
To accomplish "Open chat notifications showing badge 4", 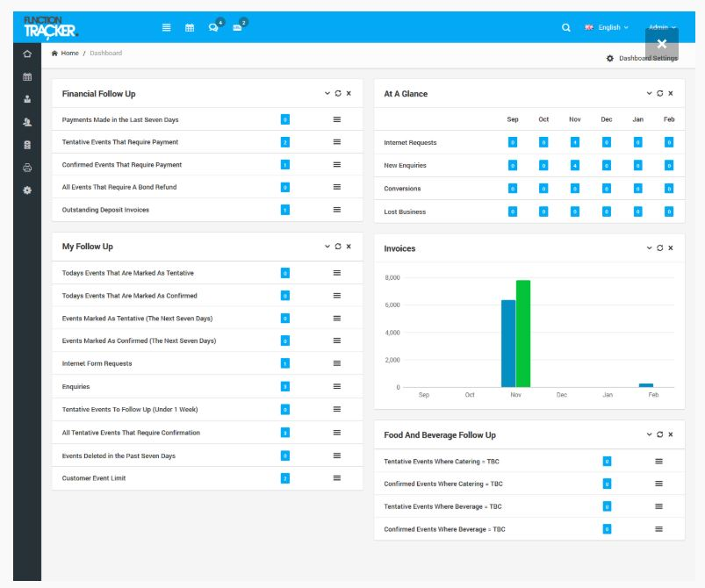I will click(x=213, y=26).
